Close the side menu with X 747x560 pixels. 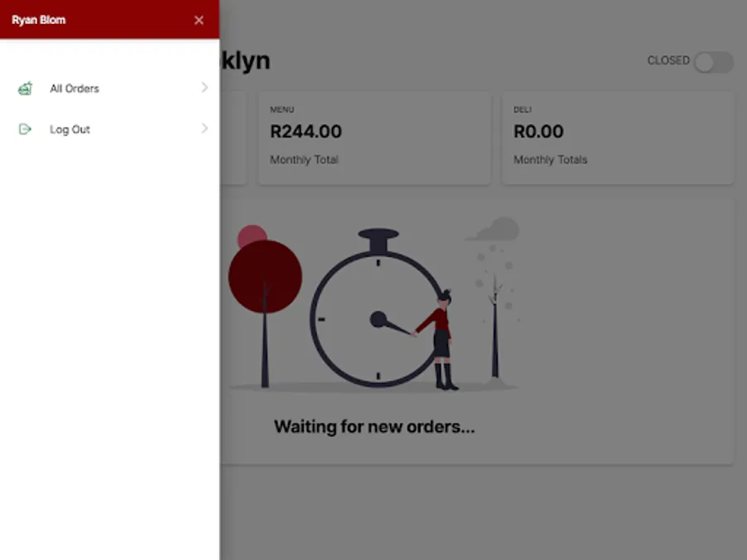click(x=199, y=20)
